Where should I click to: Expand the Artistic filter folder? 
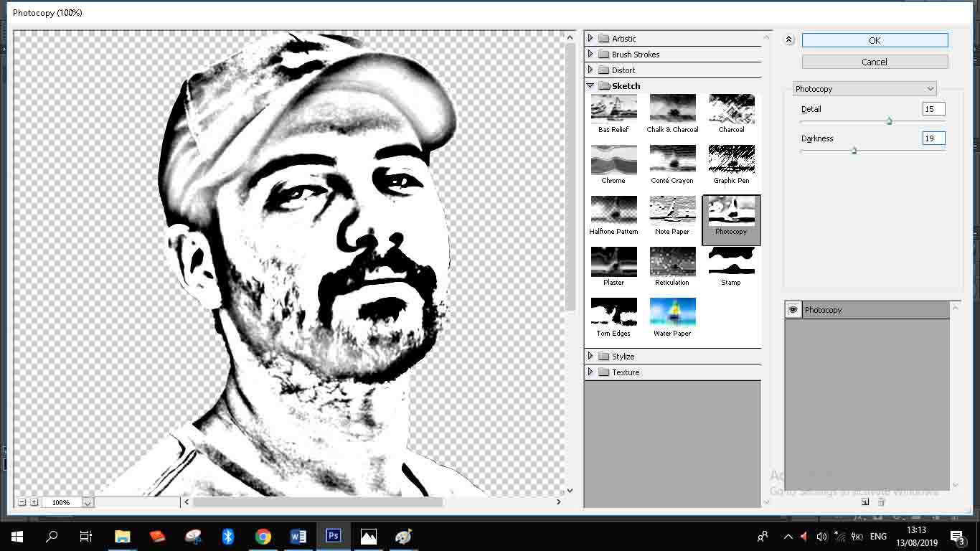click(x=590, y=39)
